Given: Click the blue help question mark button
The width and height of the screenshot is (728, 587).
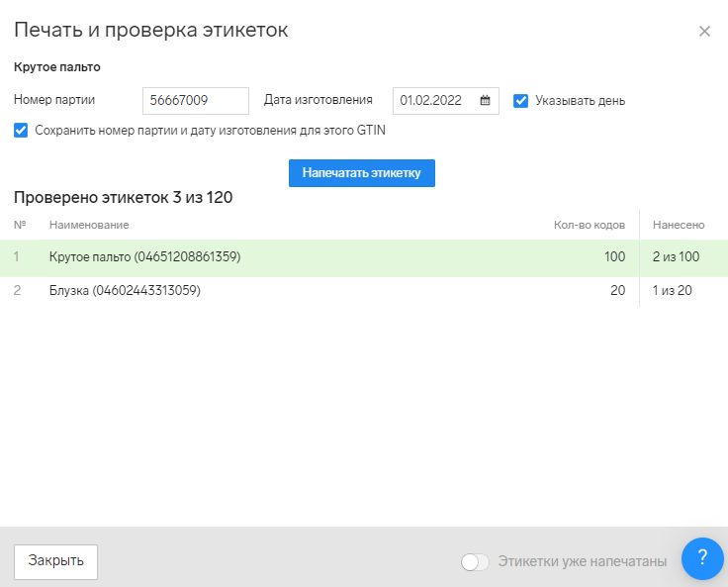Looking at the screenshot, I should click(702, 558).
